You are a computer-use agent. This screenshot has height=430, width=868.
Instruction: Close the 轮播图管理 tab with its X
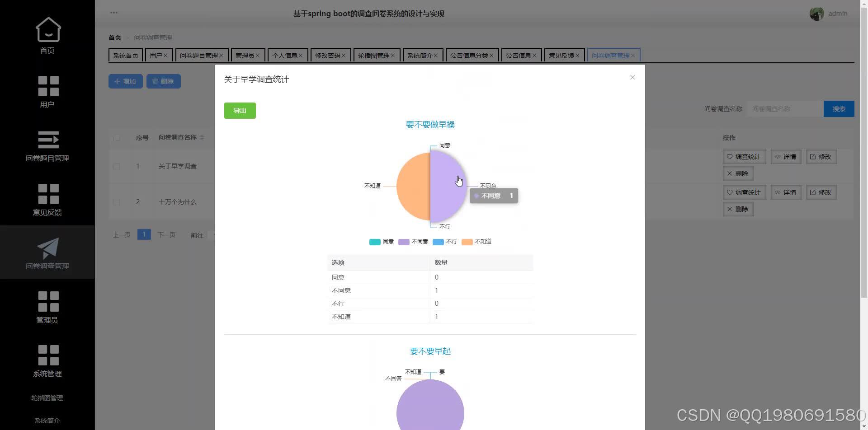tap(393, 56)
